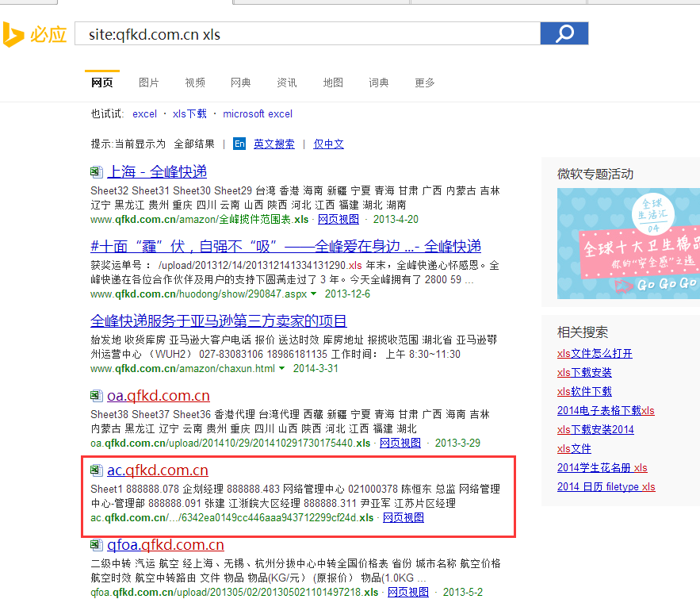The height and width of the screenshot is (599, 700).
Task: Click inside the search query box
Action: pyautogui.click(x=307, y=34)
